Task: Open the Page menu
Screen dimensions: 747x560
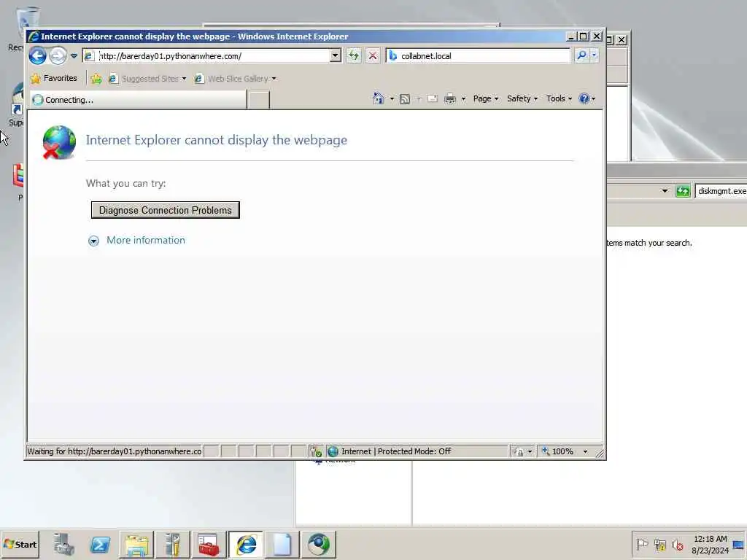Action: pos(485,98)
